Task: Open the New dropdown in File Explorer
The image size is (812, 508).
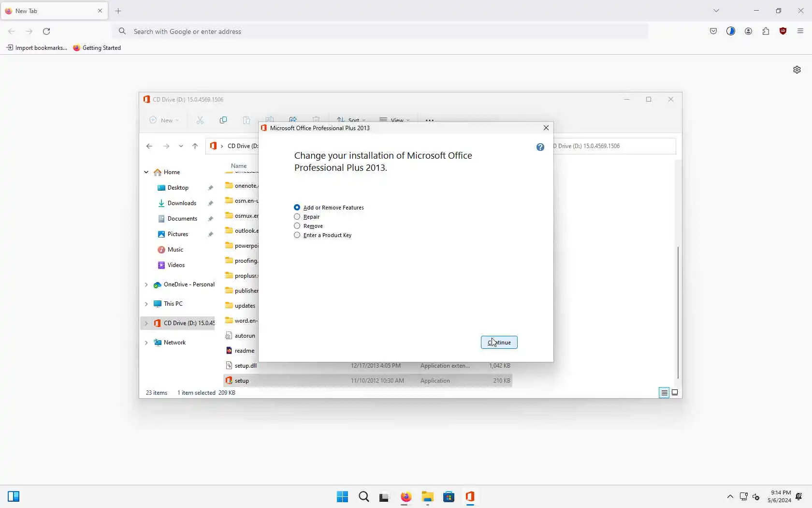Action: (164, 120)
